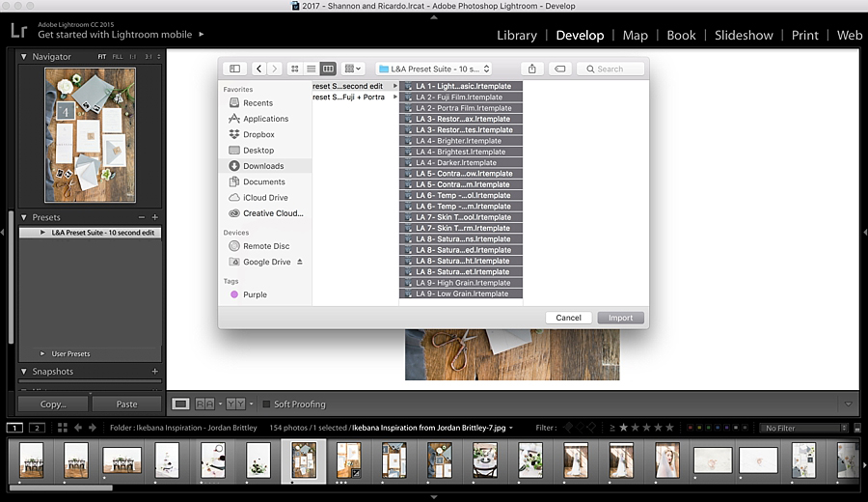Open the grid view icon in filmstrip bar
This screenshot has width=868, height=502.
pos(63,428)
